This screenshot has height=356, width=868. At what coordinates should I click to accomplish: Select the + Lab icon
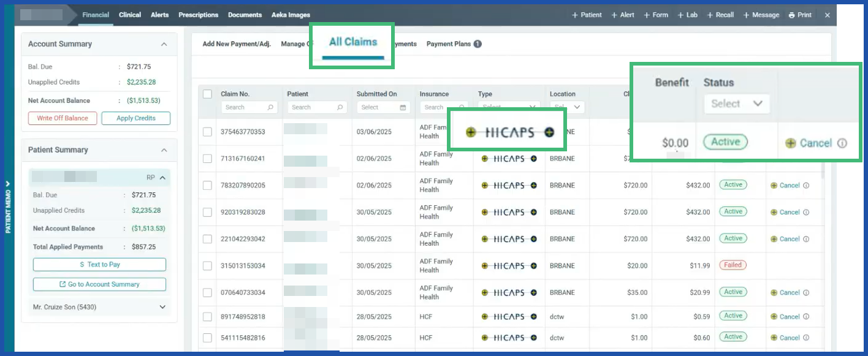687,15
